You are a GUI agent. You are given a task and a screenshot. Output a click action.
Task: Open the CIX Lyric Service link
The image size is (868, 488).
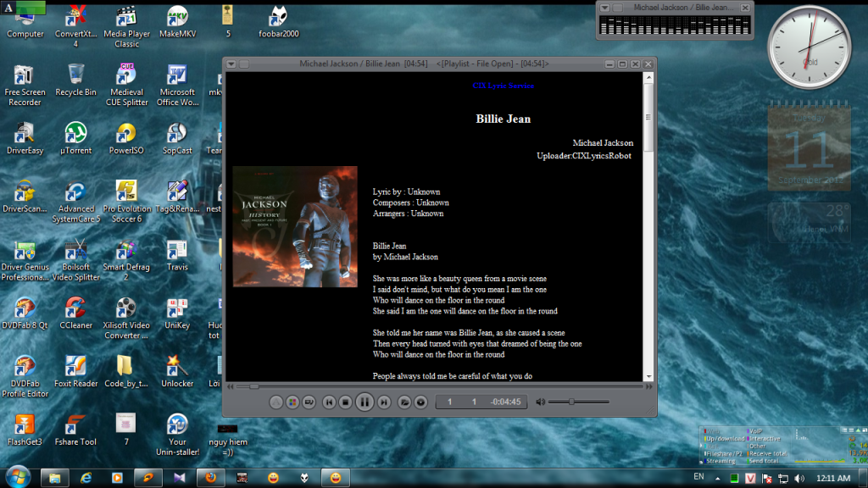[x=504, y=86]
